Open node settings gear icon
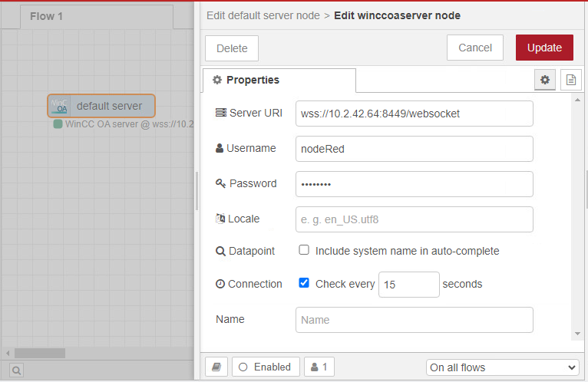 [x=545, y=80]
